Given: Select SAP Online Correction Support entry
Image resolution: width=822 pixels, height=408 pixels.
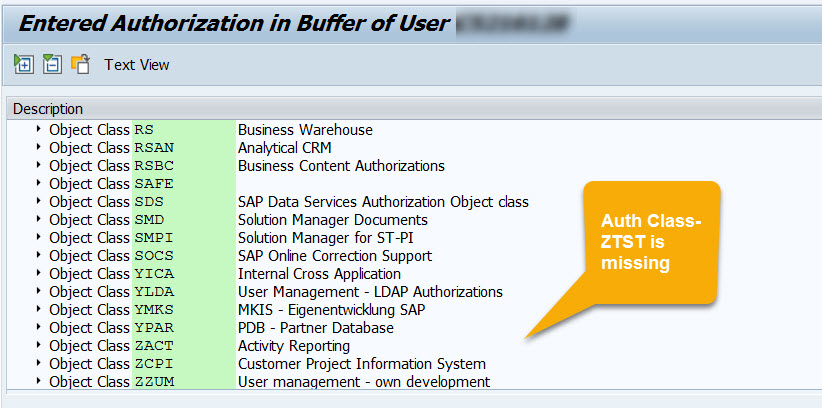Looking at the screenshot, I should (334, 256).
